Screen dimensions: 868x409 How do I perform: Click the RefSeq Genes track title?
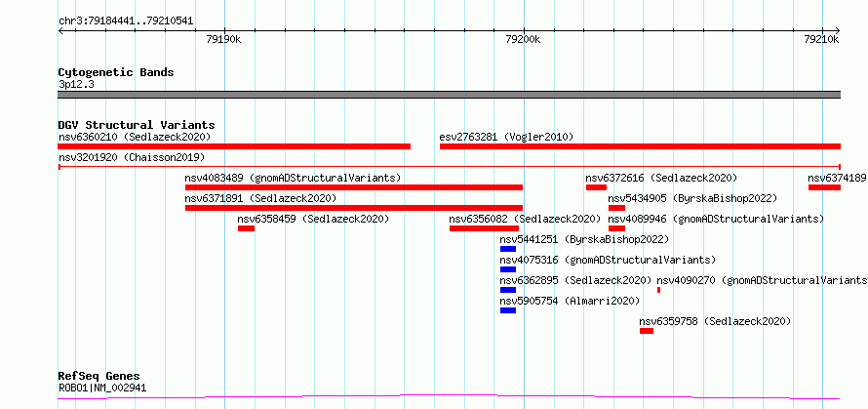99,376
